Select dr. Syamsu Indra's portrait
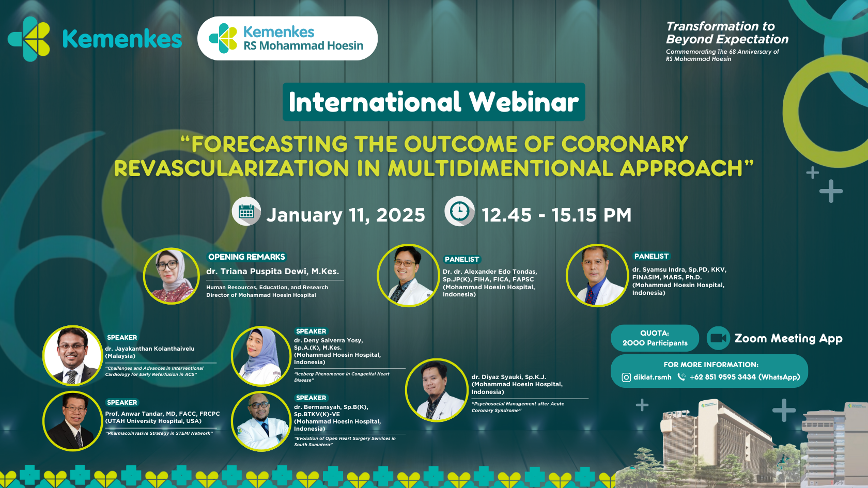 tap(597, 276)
